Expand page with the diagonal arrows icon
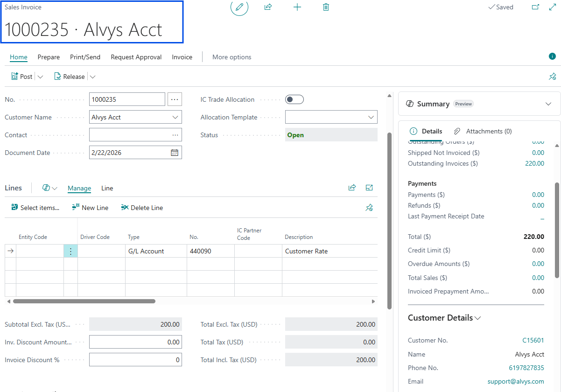Screen dimensions: 561x392 point(553,7)
